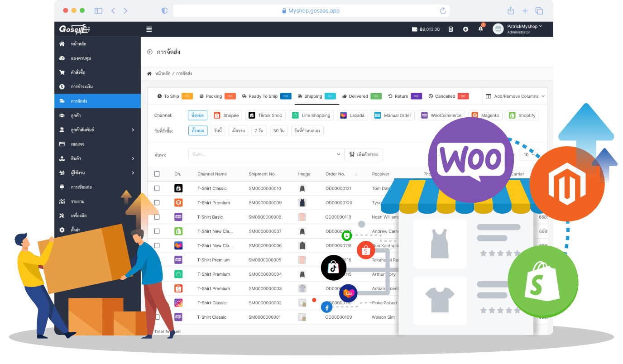Click the browser sidebar toggle icon
The image size is (623, 364).
tap(98, 11)
